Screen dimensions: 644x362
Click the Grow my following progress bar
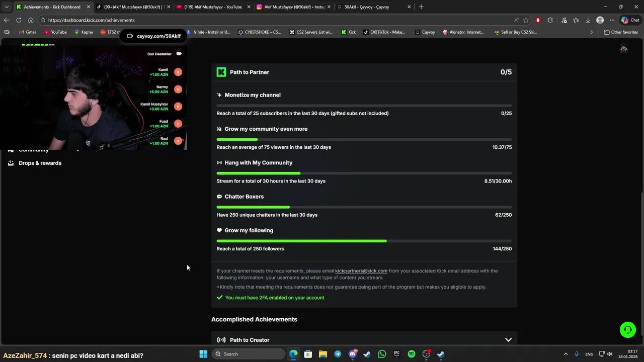pos(364,241)
